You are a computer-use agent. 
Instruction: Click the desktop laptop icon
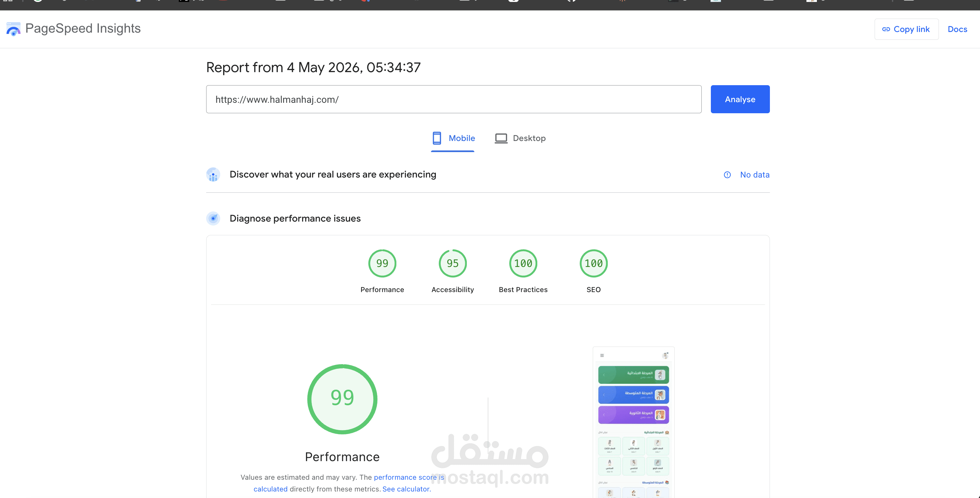tap(501, 138)
